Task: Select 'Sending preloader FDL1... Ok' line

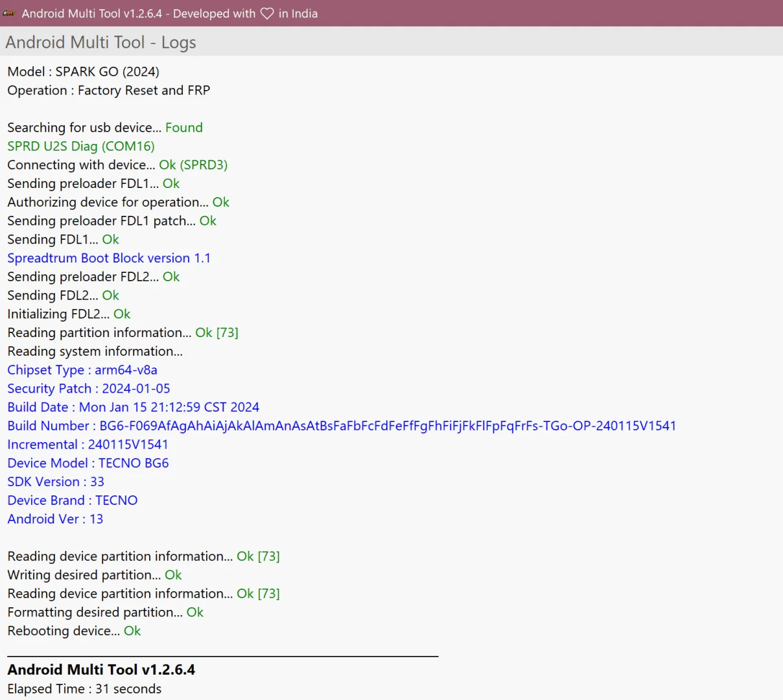Action: (x=93, y=183)
